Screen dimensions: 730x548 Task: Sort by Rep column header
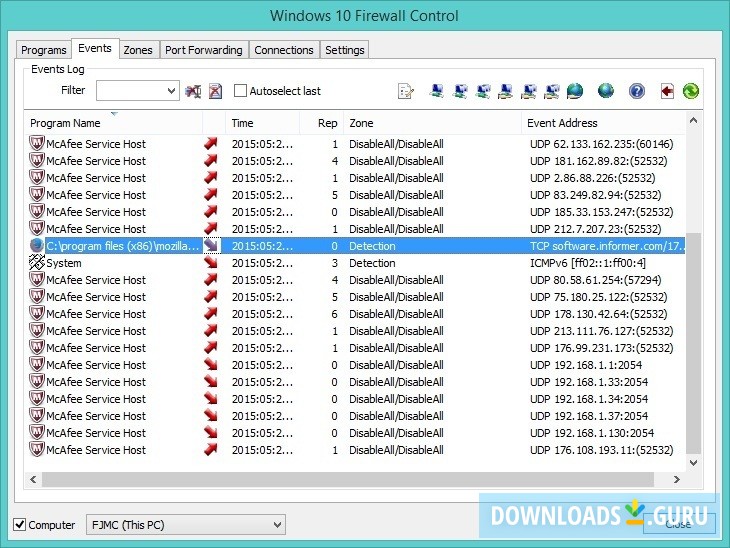(x=322, y=123)
